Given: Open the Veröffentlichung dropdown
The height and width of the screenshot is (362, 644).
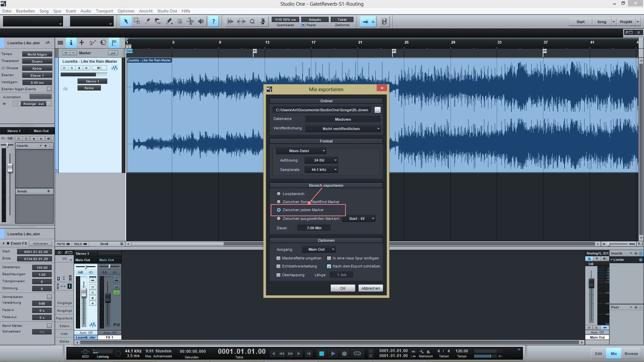Looking at the screenshot, I should [343, 129].
